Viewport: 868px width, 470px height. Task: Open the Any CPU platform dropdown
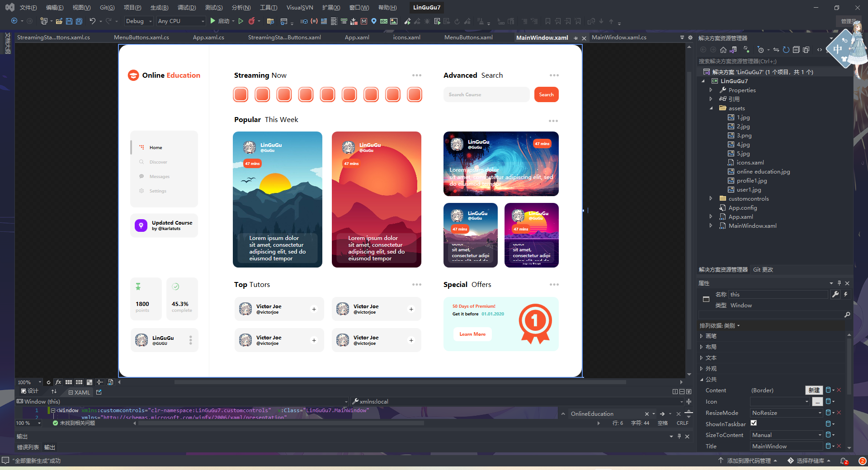(181, 21)
